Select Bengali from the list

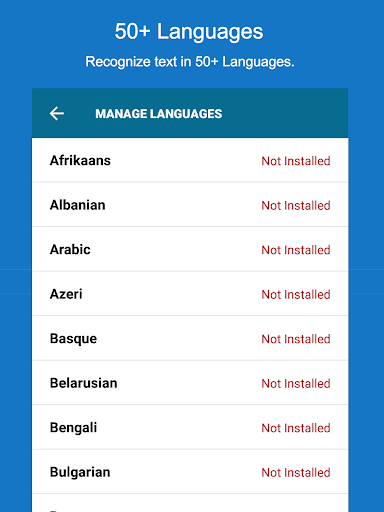[x=190, y=427]
